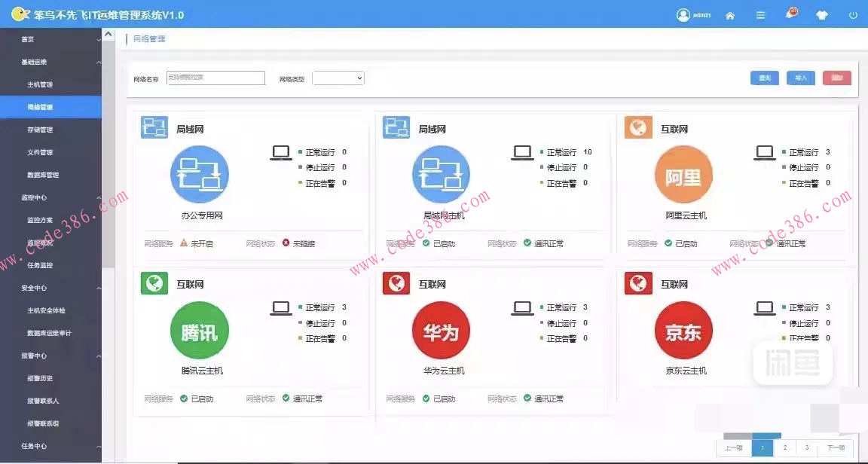Click the logout power icon
The width and height of the screenshot is (868, 464).
pyautogui.click(x=851, y=14)
